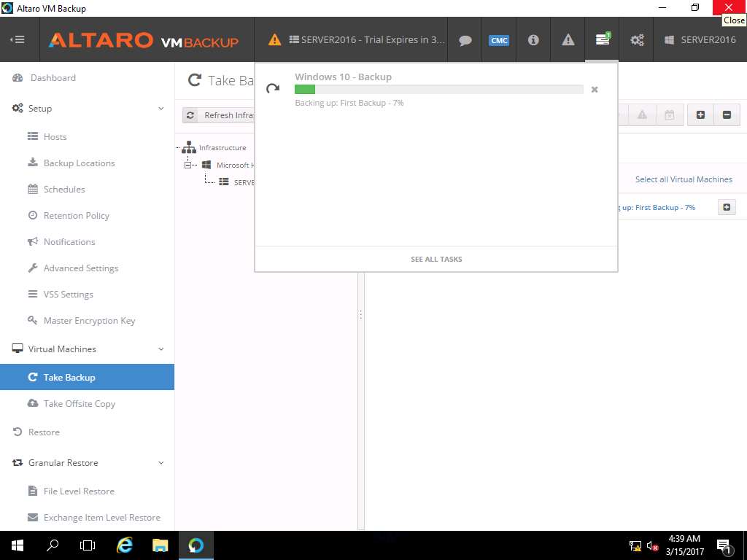The width and height of the screenshot is (747, 560).
Task: Click the backup task refresh arrow icon
Action: click(273, 88)
